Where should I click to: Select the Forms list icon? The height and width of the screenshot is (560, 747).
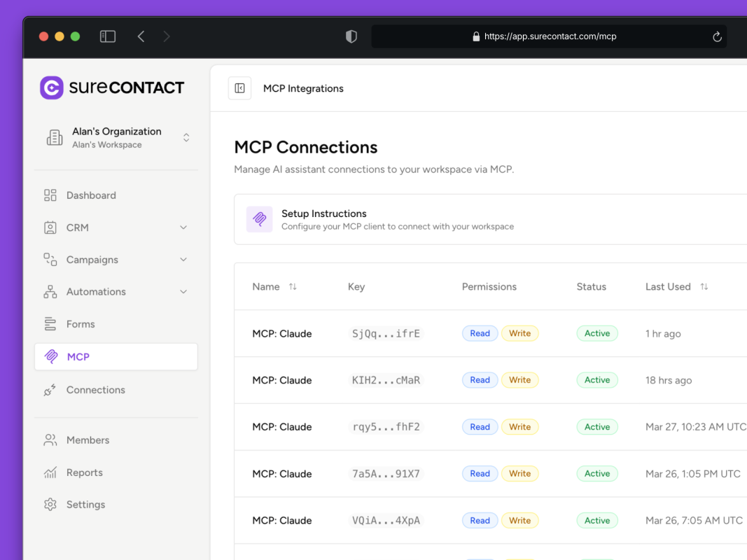[x=50, y=323]
